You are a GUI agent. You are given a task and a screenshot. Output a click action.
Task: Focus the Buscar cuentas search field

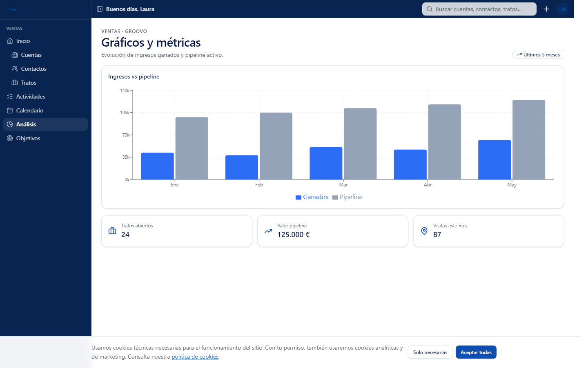[x=479, y=9]
